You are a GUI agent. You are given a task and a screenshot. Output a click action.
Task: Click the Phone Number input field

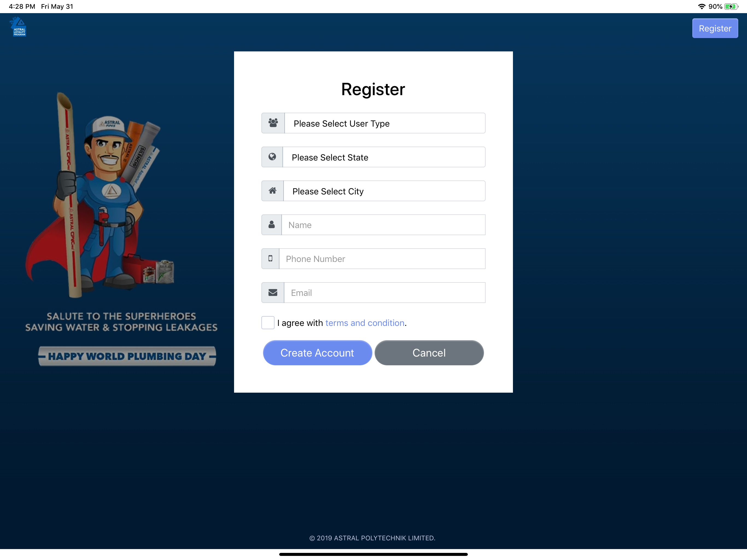coord(382,259)
